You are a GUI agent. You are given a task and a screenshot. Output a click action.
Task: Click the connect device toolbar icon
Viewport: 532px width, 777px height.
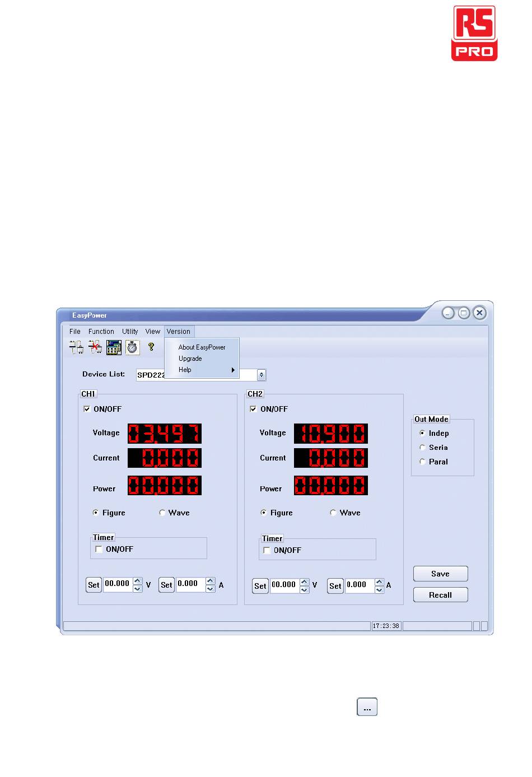pos(76,347)
